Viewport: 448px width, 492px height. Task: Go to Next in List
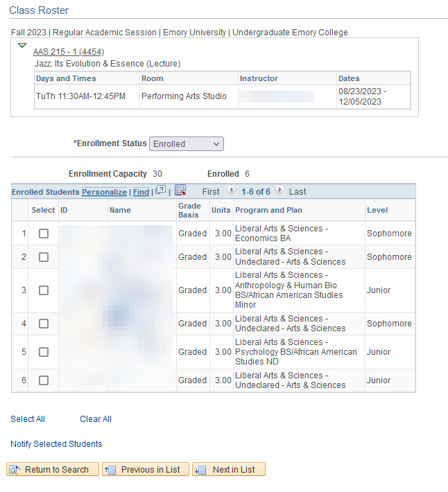[229, 470]
